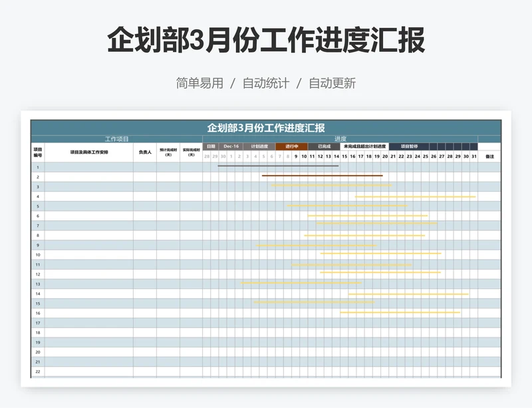532x408 pixels.
Task: Click the brown progress bar in row 2
Action: 323,176
